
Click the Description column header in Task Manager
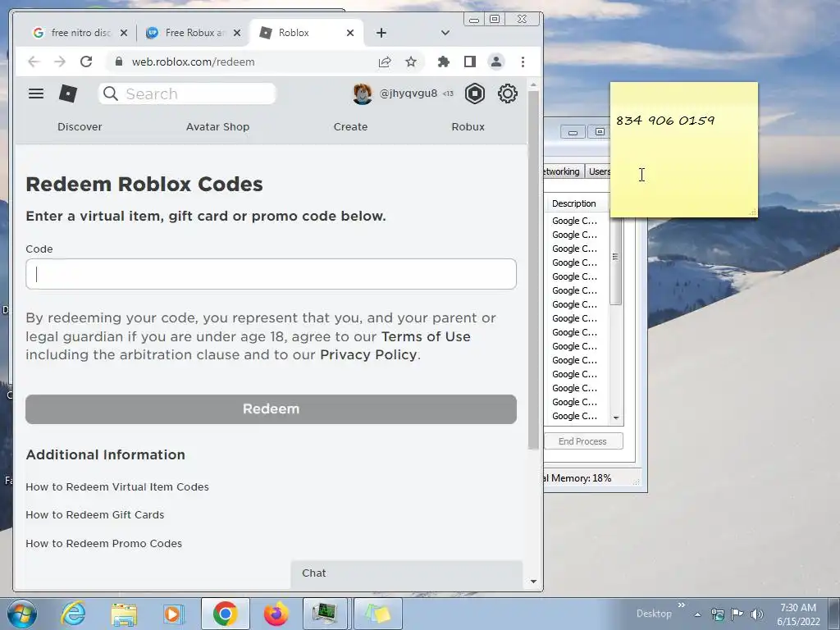coord(577,203)
